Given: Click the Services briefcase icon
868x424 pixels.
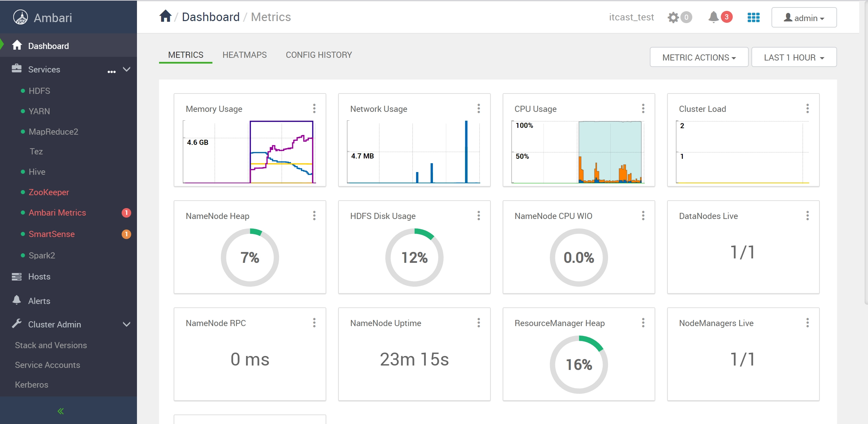Looking at the screenshot, I should [x=16, y=69].
